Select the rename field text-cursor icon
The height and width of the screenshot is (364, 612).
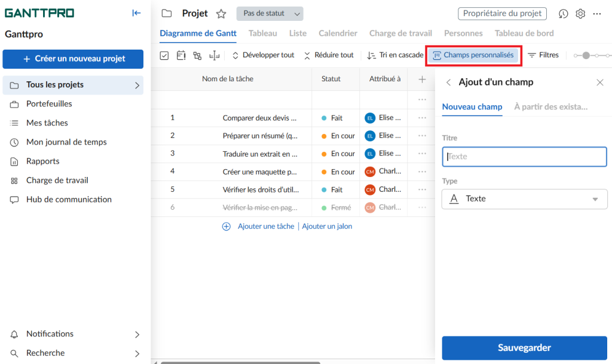coord(214,54)
